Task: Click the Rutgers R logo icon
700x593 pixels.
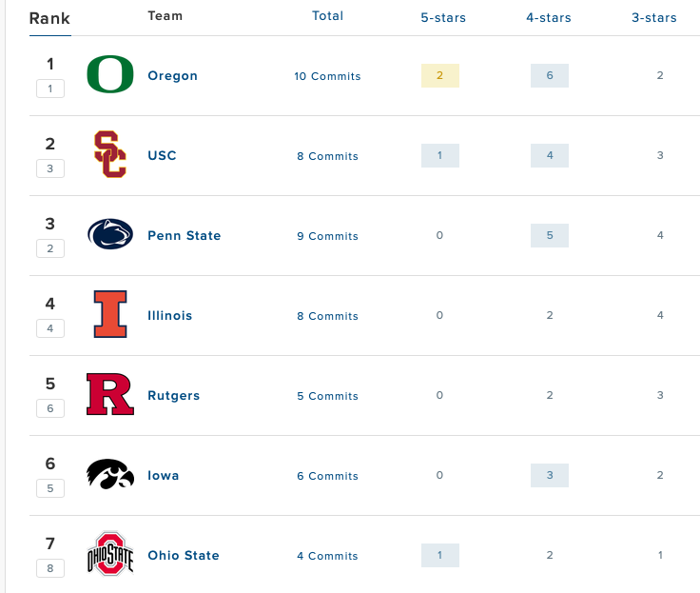Action: click(110, 395)
